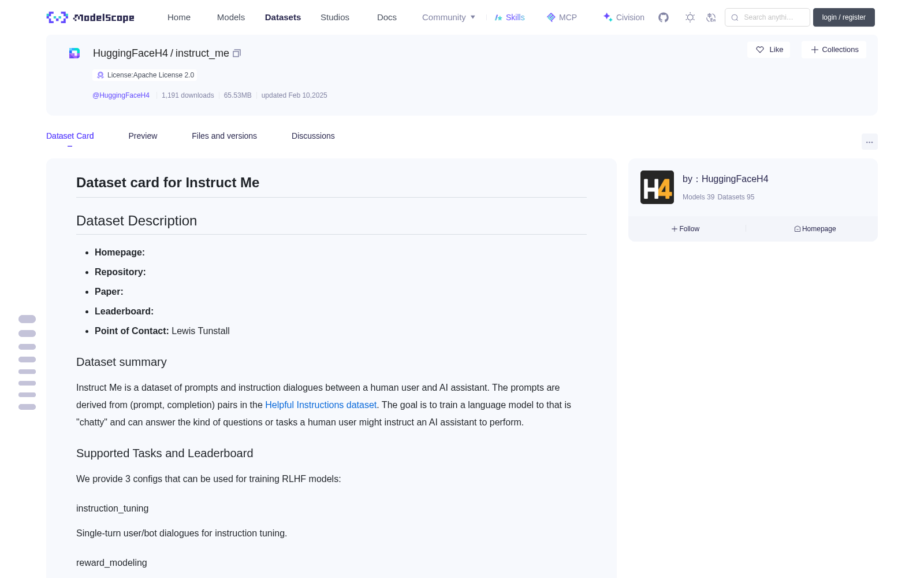Open the GitHub icon link
Viewport: 924px width, 578px height.
point(664,17)
